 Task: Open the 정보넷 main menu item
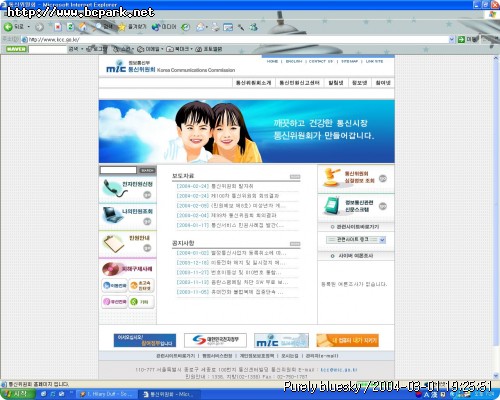pyautogui.click(x=359, y=83)
